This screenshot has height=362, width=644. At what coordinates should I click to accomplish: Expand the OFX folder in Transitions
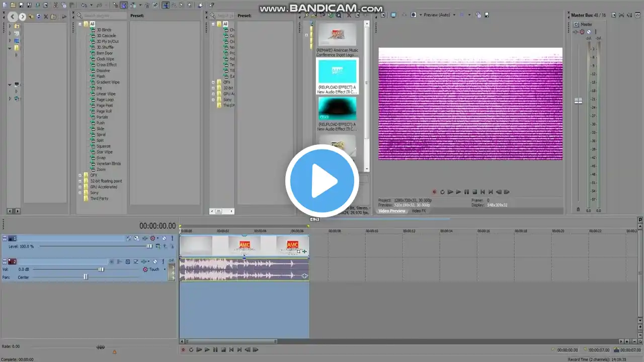[80, 175]
